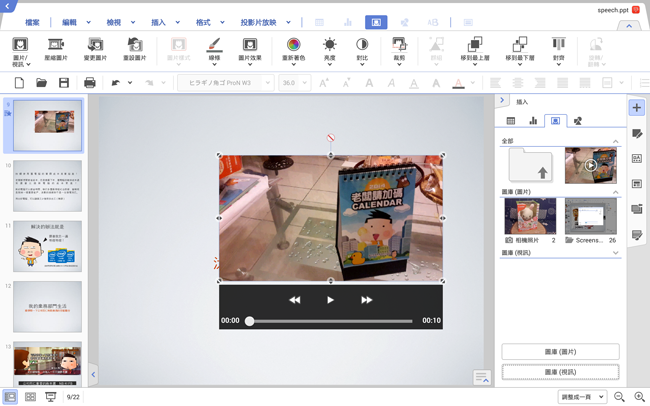Image resolution: width=650 pixels, height=406 pixels.
Task: Collapse the insert side panel
Action: coord(502,101)
